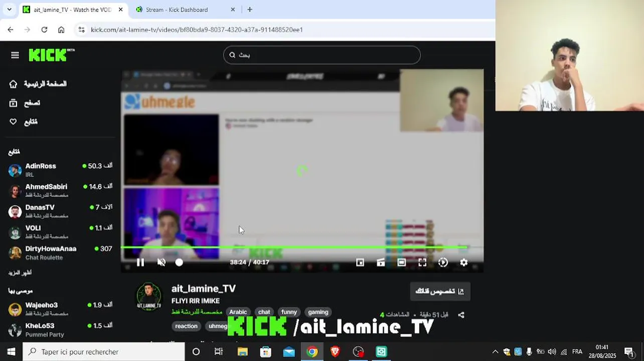Open playback speed control
Image resolution: width=644 pixels, height=361 pixels.
443,262
